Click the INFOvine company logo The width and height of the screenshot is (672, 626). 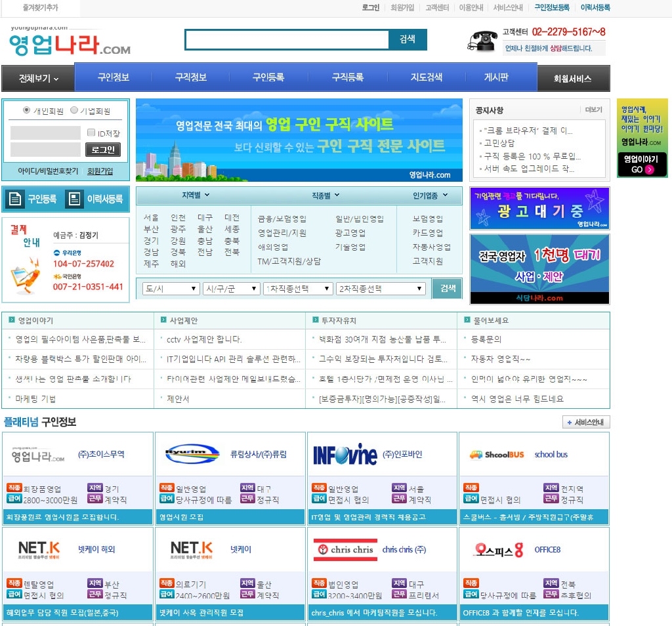[345, 454]
